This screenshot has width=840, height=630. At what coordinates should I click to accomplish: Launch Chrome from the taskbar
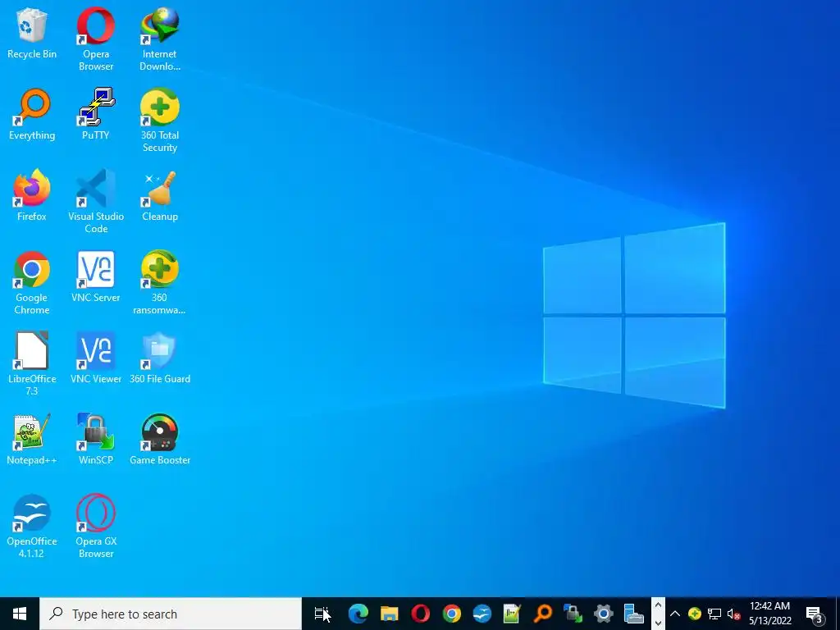[x=452, y=614]
